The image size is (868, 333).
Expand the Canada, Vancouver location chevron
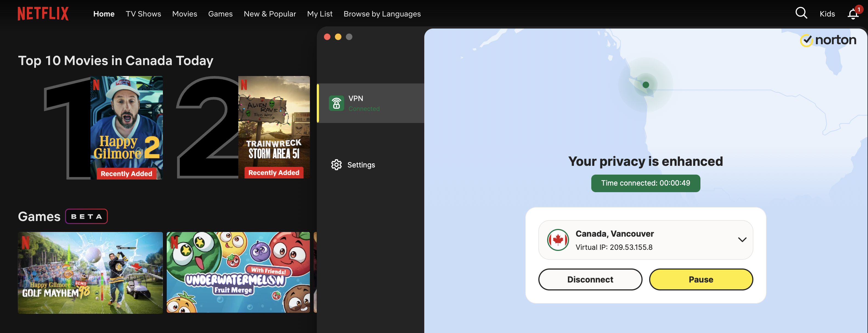point(742,240)
